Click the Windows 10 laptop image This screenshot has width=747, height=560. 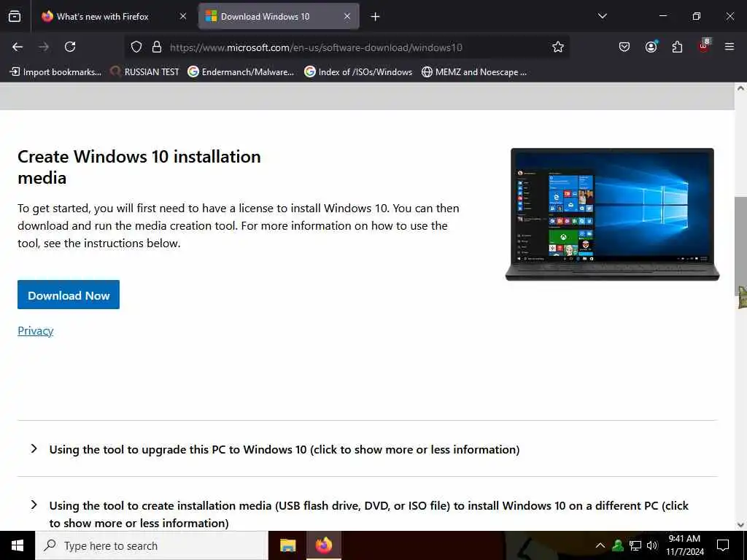click(x=612, y=214)
